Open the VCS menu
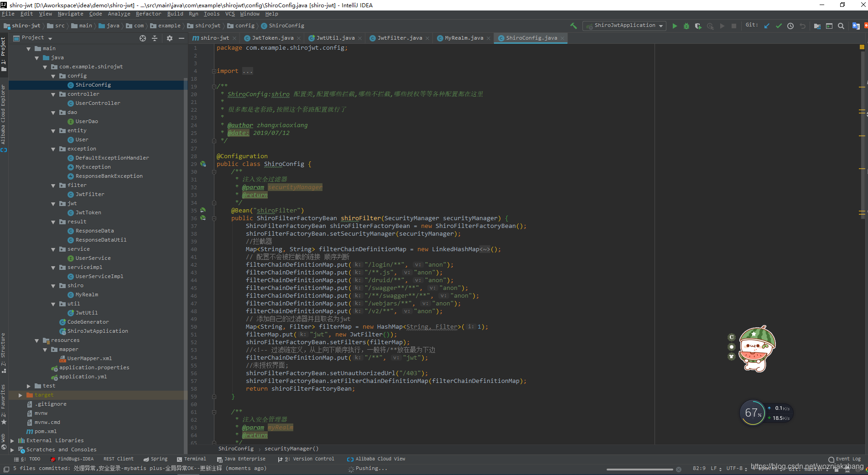 [x=229, y=14]
